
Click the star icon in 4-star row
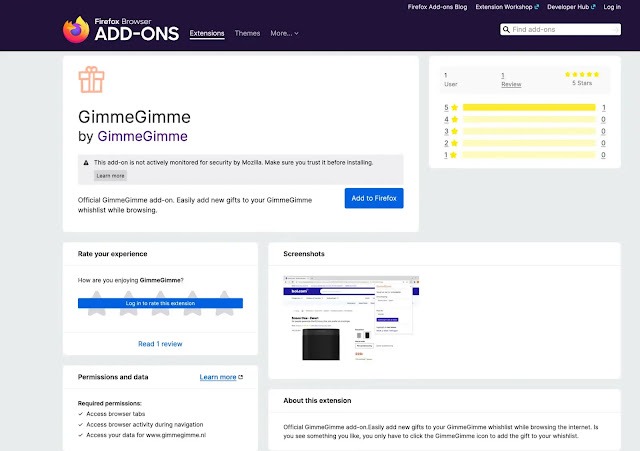[455, 119]
